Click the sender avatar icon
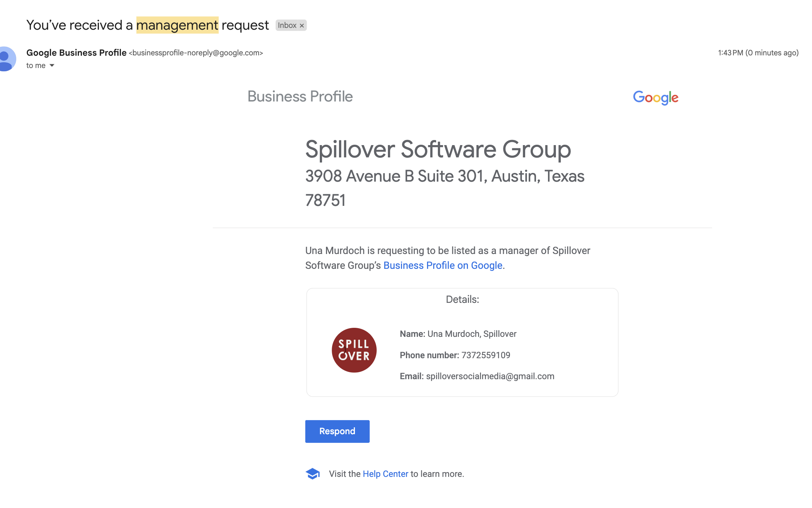 (7, 59)
